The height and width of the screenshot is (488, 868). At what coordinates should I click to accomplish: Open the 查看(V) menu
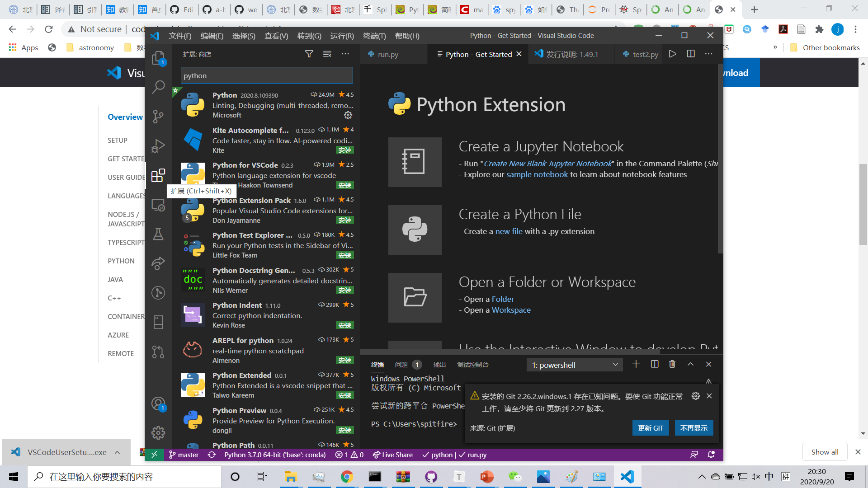[x=276, y=36]
